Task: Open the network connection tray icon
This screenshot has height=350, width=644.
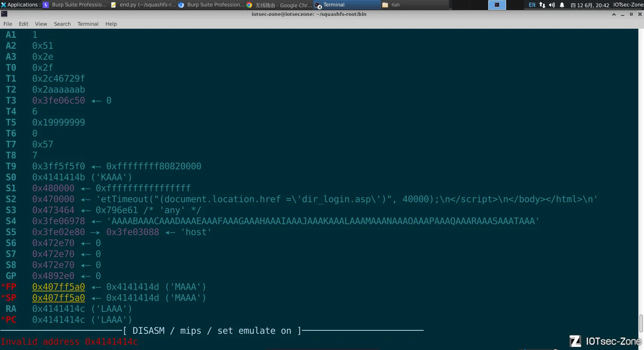Action: click(x=542, y=5)
